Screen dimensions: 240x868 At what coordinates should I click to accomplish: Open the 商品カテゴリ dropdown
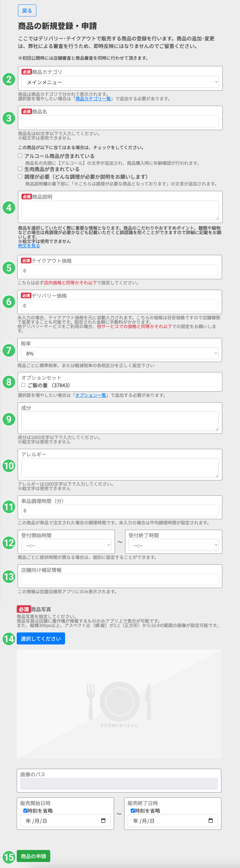coord(120,82)
